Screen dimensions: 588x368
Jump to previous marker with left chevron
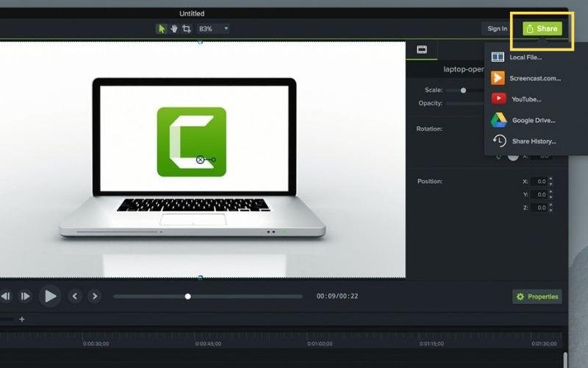(x=75, y=297)
